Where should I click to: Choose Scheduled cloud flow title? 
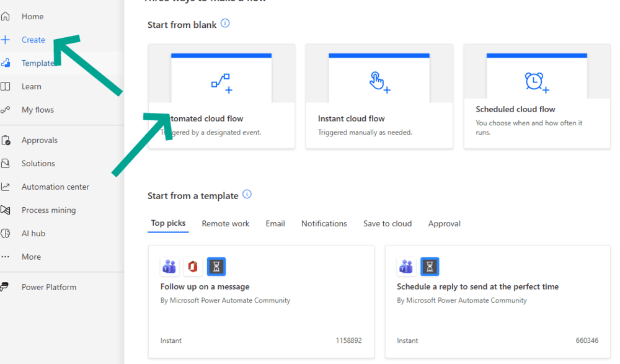(x=515, y=109)
